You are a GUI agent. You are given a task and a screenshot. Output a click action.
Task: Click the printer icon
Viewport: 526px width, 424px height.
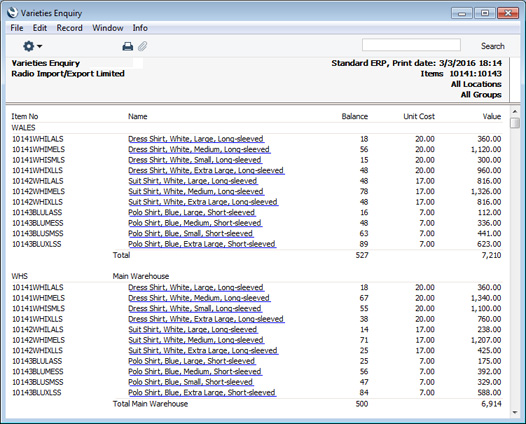tap(127, 46)
